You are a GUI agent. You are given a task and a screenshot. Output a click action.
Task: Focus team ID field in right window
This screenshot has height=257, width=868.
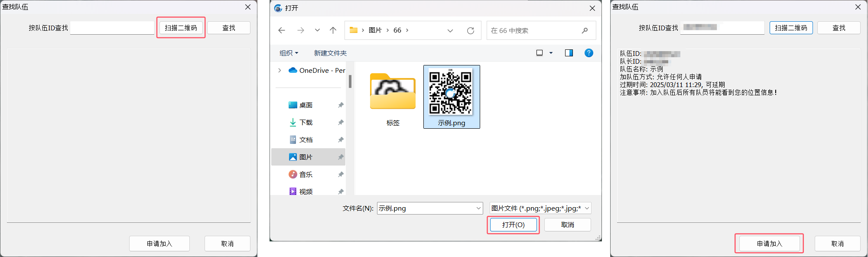[x=722, y=28]
